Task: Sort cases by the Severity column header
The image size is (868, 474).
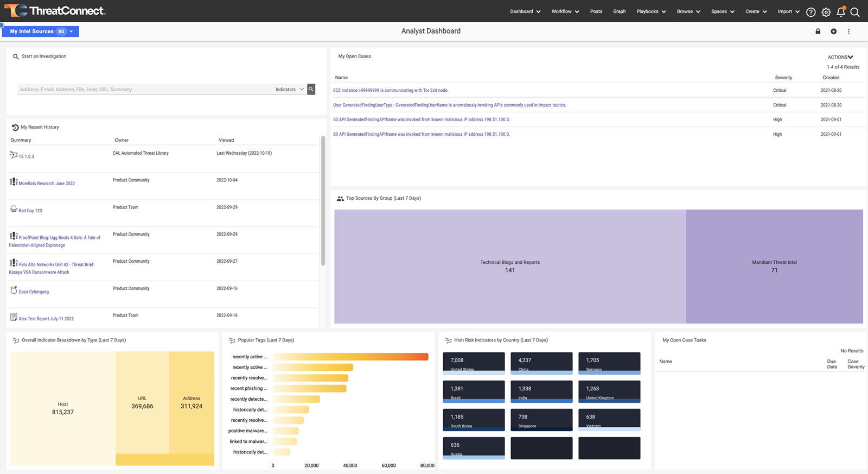Action: click(x=783, y=78)
